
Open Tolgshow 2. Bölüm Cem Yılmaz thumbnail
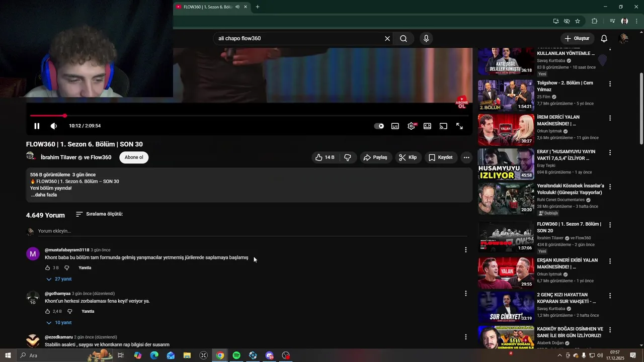tap(506, 96)
